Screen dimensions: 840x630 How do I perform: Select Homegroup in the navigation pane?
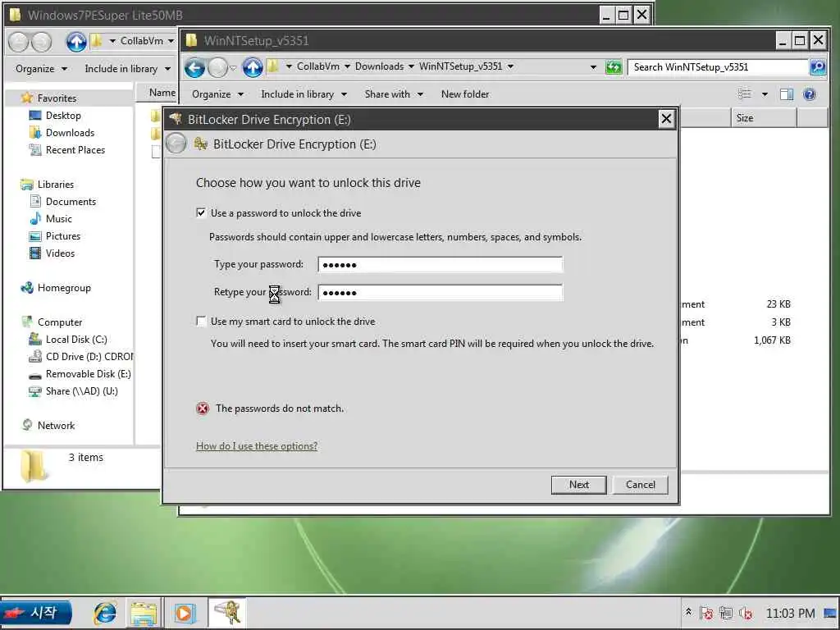64,288
